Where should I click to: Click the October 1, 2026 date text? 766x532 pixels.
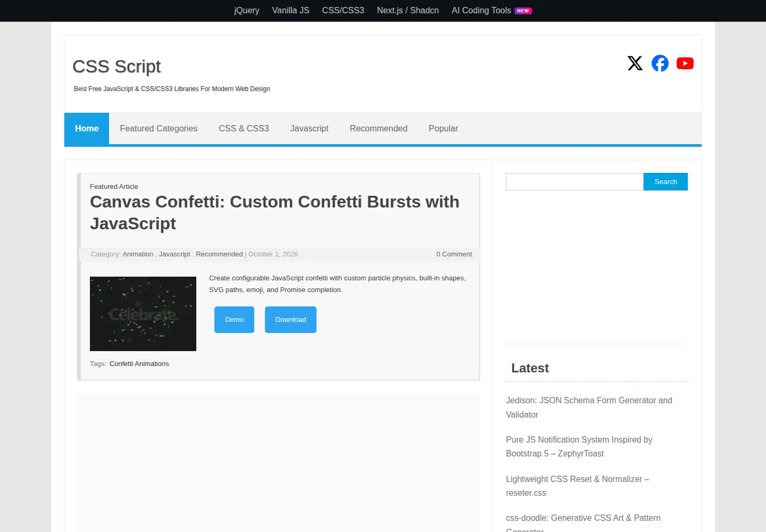click(x=273, y=254)
